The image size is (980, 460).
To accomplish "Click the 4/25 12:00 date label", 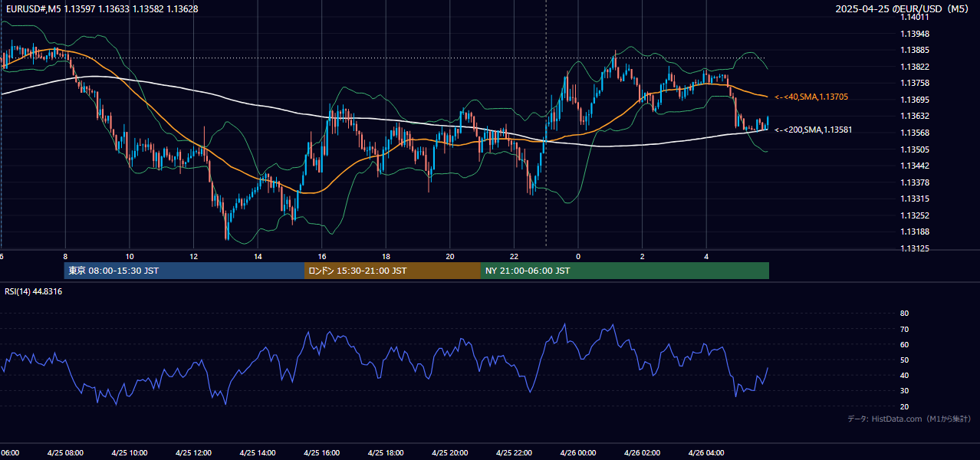I will click(193, 453).
